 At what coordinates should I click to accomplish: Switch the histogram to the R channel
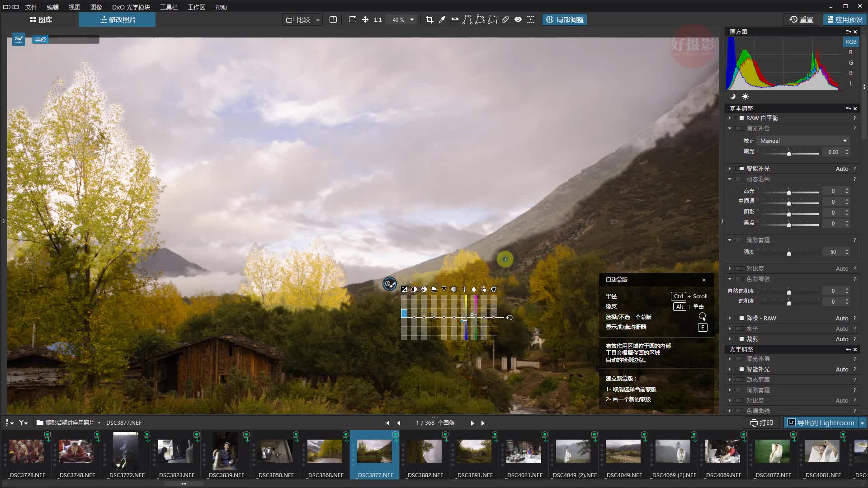pos(851,52)
